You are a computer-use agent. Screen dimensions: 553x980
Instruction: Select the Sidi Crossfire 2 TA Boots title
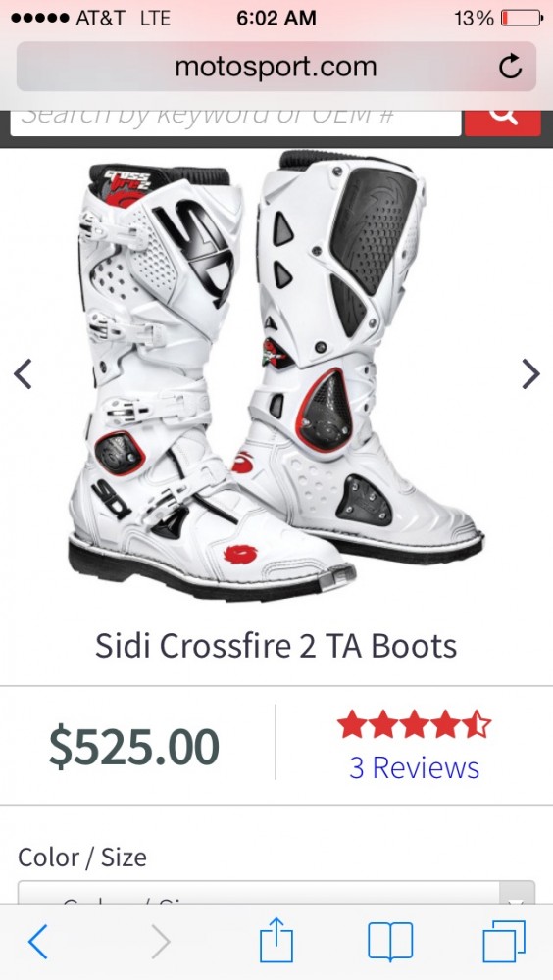click(x=276, y=646)
